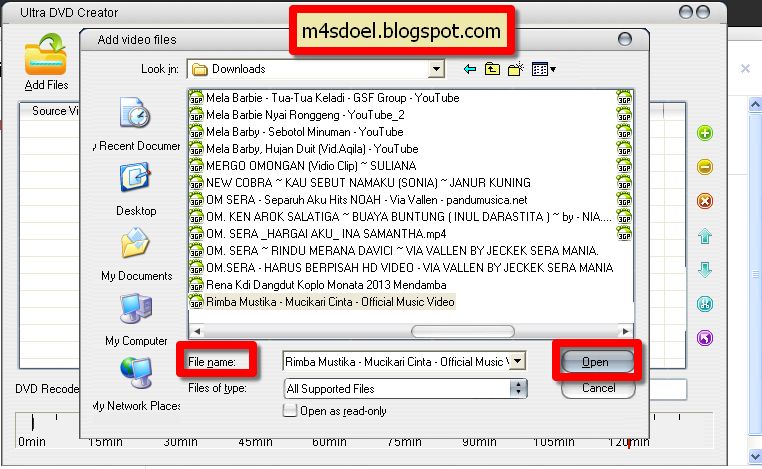Click the file list horizontal scrollbar thumb
The width and height of the screenshot is (762, 469).
tap(463, 331)
